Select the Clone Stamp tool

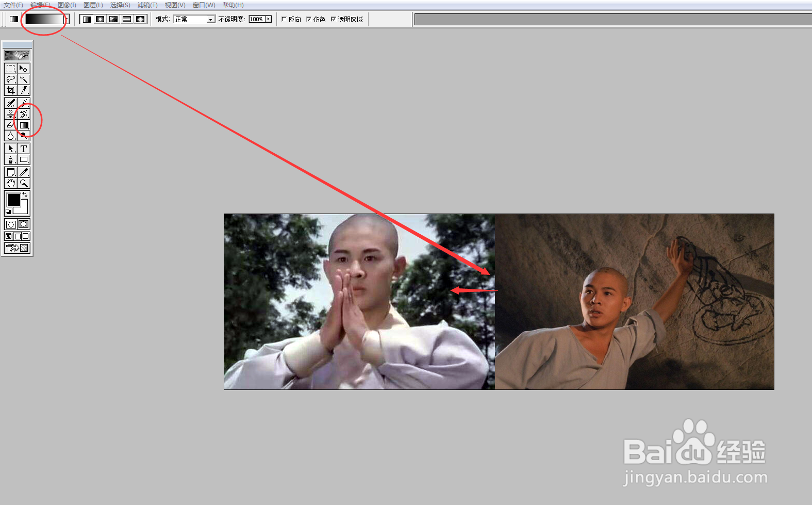[x=10, y=115]
